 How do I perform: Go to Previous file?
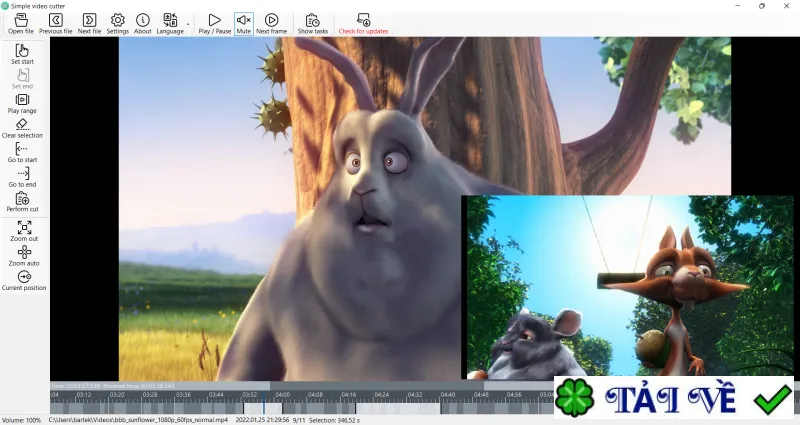click(56, 24)
